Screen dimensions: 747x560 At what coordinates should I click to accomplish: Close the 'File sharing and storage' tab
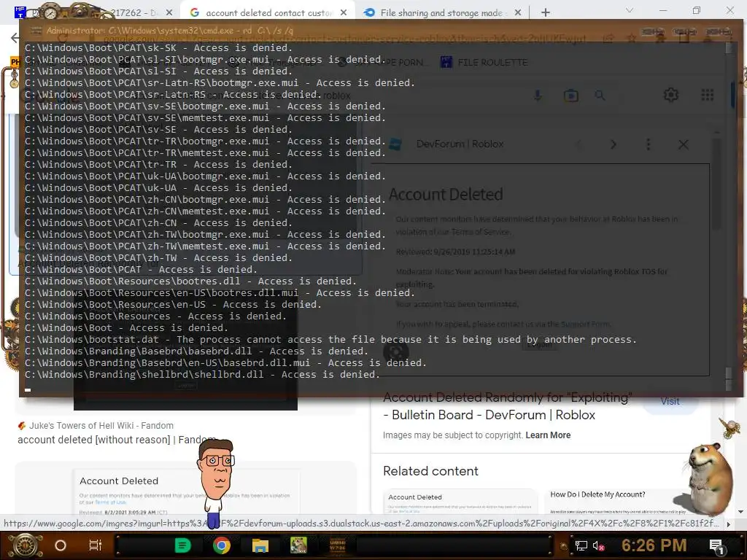click(x=518, y=13)
